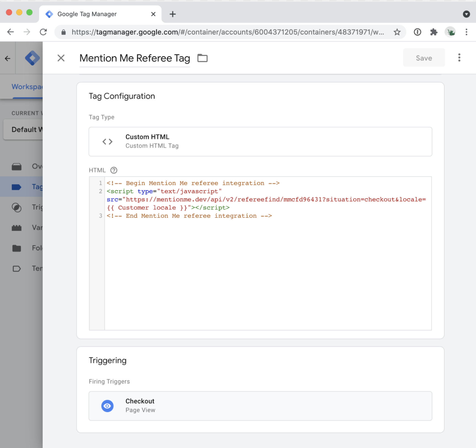Switch to the Workspace tab

(x=27, y=87)
